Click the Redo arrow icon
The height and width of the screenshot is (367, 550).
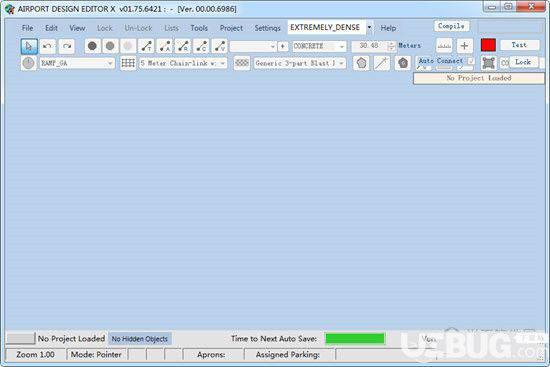67,46
